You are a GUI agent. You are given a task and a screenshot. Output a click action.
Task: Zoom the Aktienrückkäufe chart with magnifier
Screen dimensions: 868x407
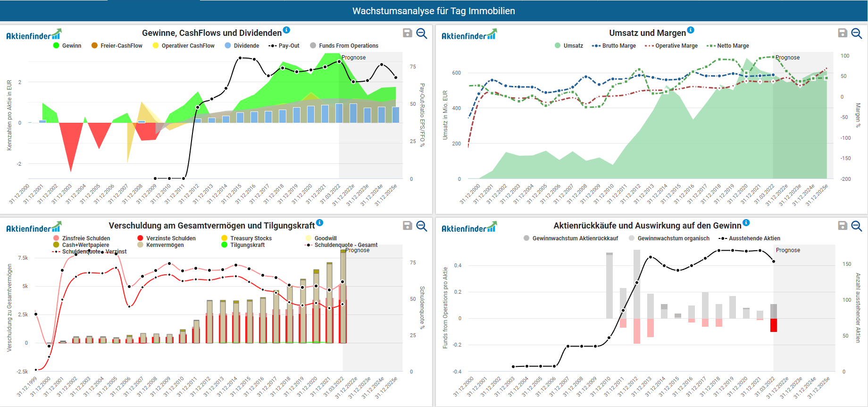tap(857, 226)
